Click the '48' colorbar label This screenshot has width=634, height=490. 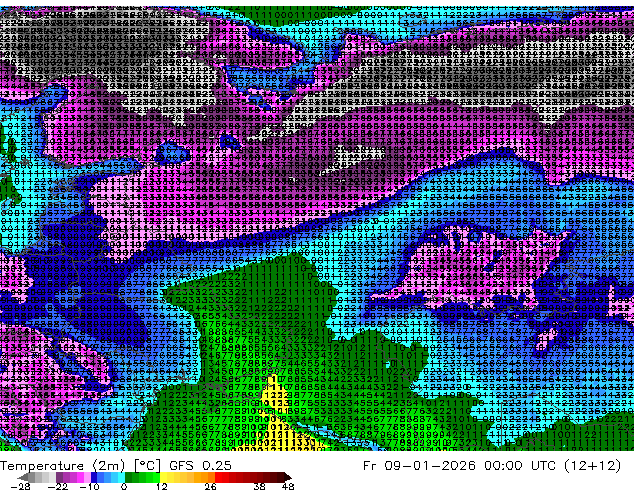point(288,486)
